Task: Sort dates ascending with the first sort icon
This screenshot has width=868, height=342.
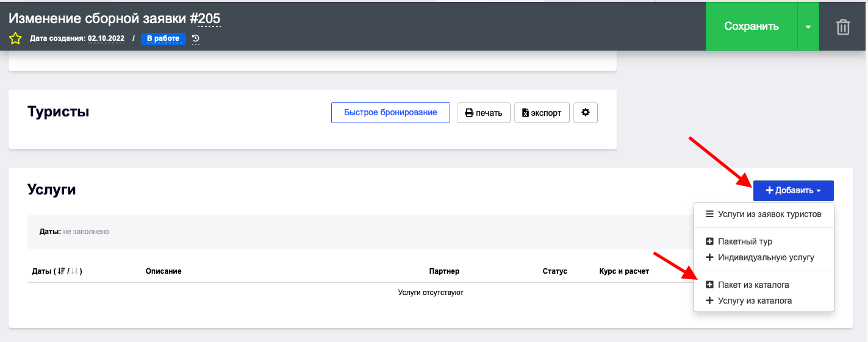Action: click(60, 271)
